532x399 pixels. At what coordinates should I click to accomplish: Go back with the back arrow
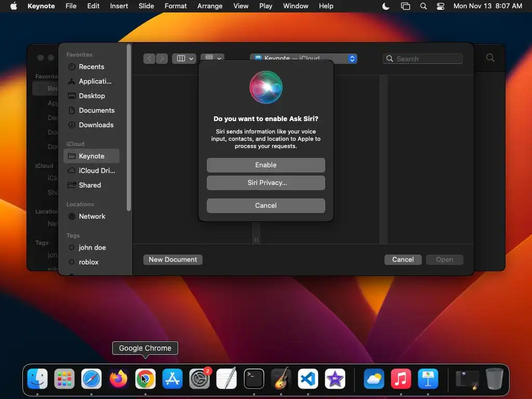tap(149, 59)
